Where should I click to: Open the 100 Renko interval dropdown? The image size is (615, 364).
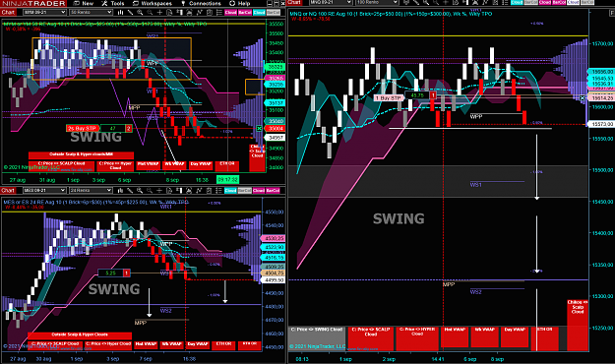pyautogui.click(x=377, y=2)
